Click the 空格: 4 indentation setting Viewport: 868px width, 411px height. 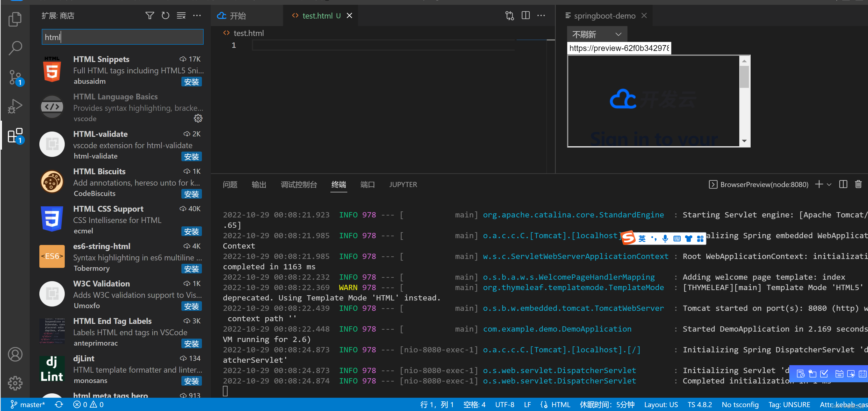pos(474,404)
